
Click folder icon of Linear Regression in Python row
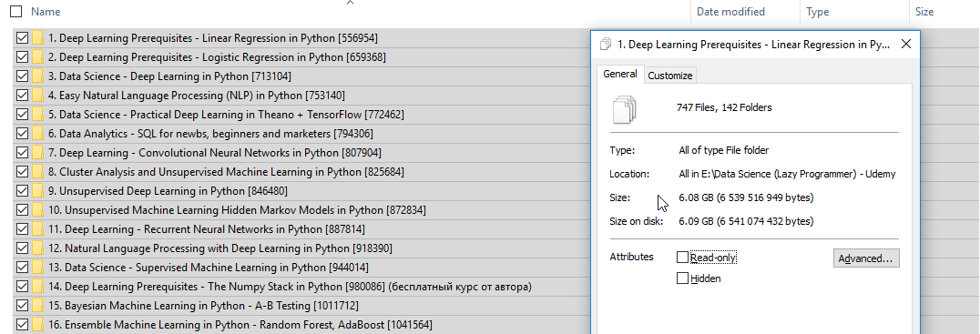[37, 38]
